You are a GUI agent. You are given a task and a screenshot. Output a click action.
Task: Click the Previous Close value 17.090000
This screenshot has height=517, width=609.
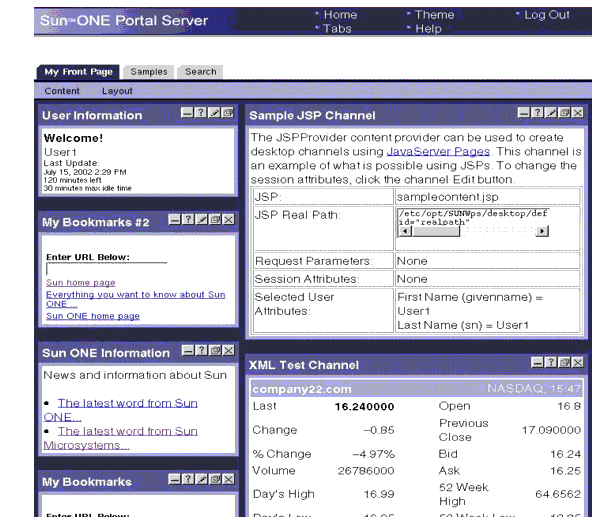(551, 430)
